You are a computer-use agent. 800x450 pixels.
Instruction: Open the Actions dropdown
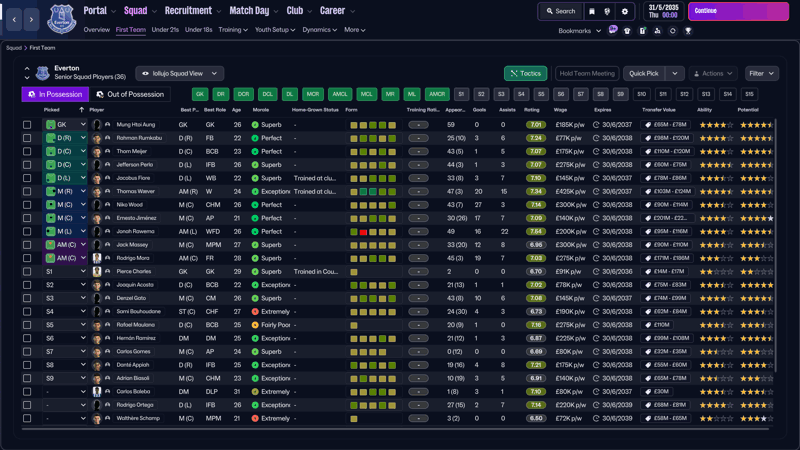713,73
